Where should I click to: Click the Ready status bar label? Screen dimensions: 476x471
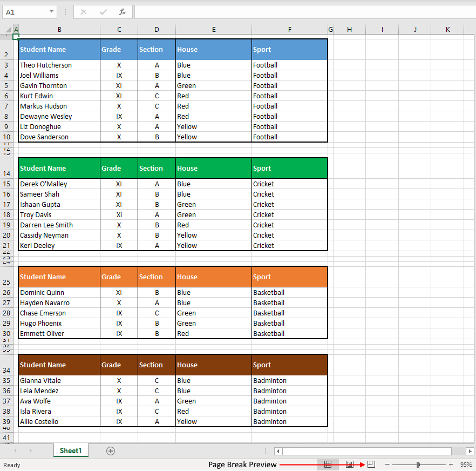tap(11, 465)
